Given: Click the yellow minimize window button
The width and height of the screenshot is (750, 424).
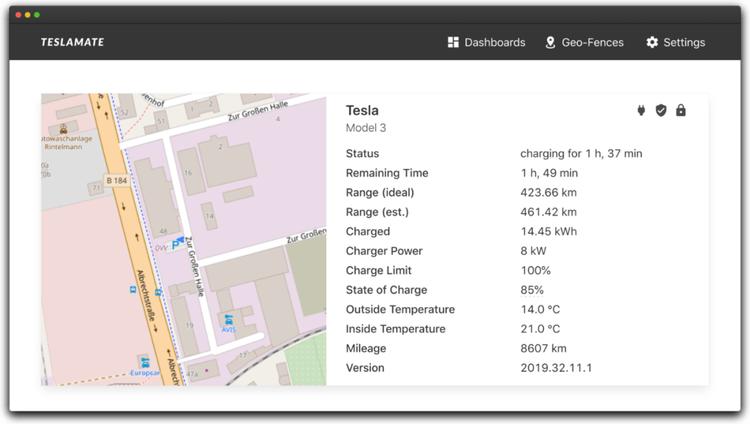Looking at the screenshot, I should point(28,15).
